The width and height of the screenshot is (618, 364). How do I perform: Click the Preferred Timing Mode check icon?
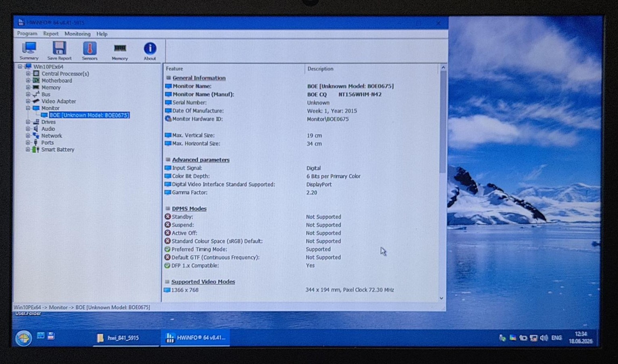click(x=167, y=249)
